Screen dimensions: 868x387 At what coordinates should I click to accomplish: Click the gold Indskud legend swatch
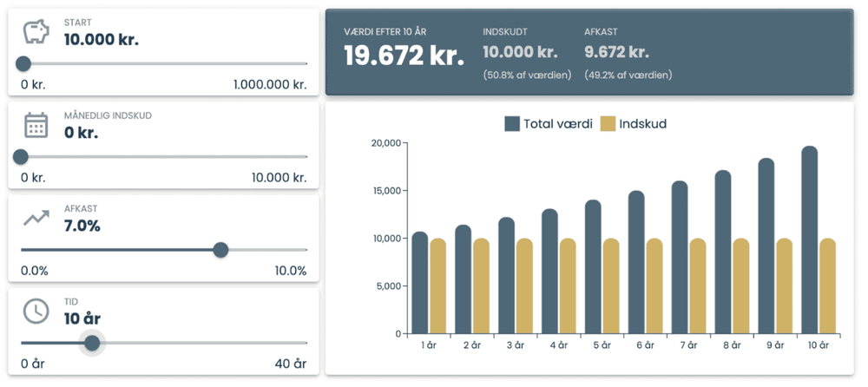point(608,124)
